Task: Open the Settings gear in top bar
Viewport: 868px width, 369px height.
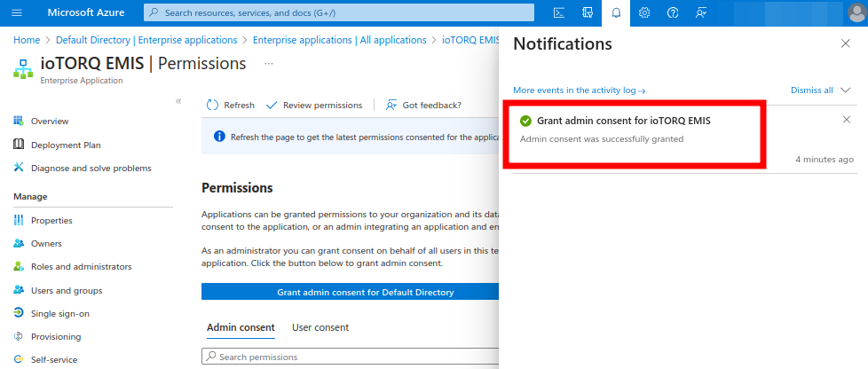Action: click(x=644, y=12)
